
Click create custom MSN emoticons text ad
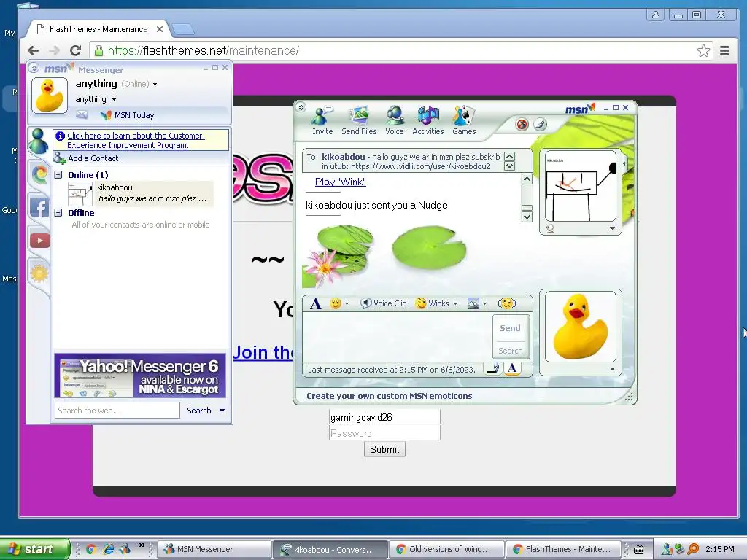point(390,396)
